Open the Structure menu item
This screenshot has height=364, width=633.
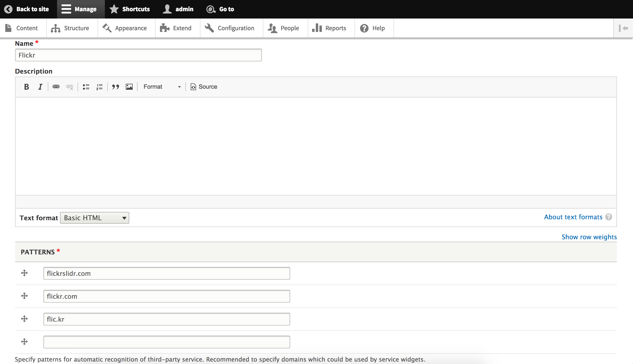(x=70, y=28)
